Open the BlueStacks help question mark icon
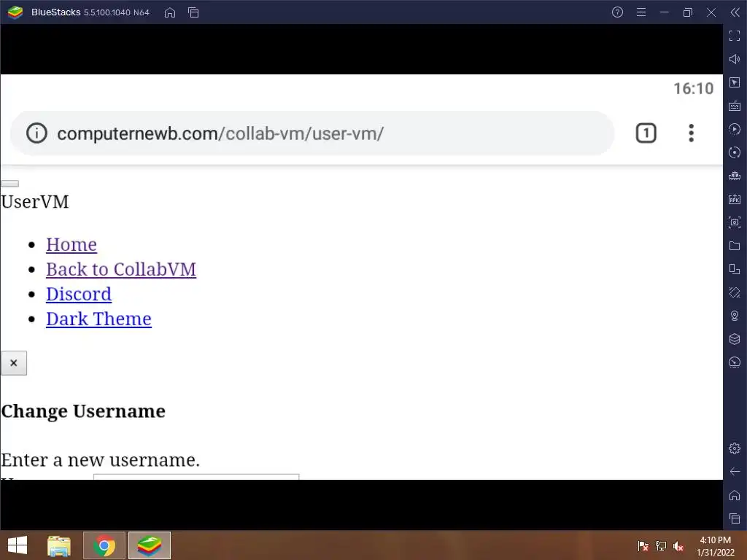Image resolution: width=747 pixels, height=560 pixels. (617, 12)
